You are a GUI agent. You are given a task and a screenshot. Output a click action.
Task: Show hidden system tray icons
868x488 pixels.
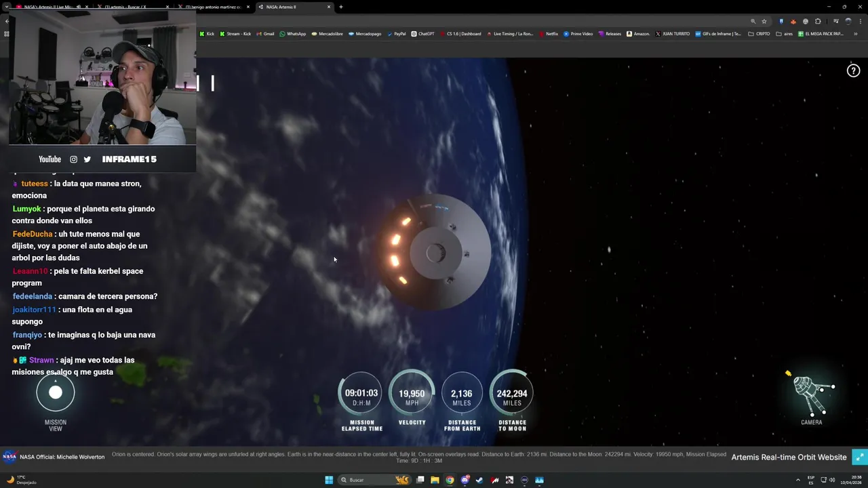pyautogui.click(x=798, y=480)
